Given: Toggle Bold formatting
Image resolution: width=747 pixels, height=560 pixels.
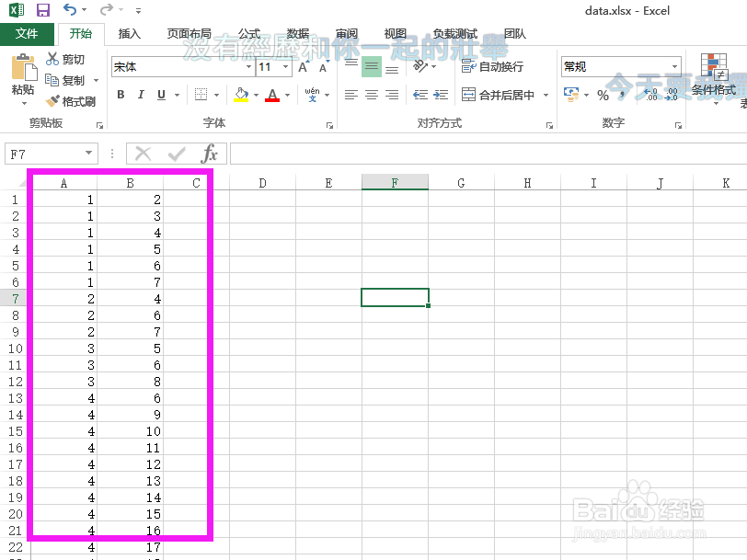Looking at the screenshot, I should (121, 95).
